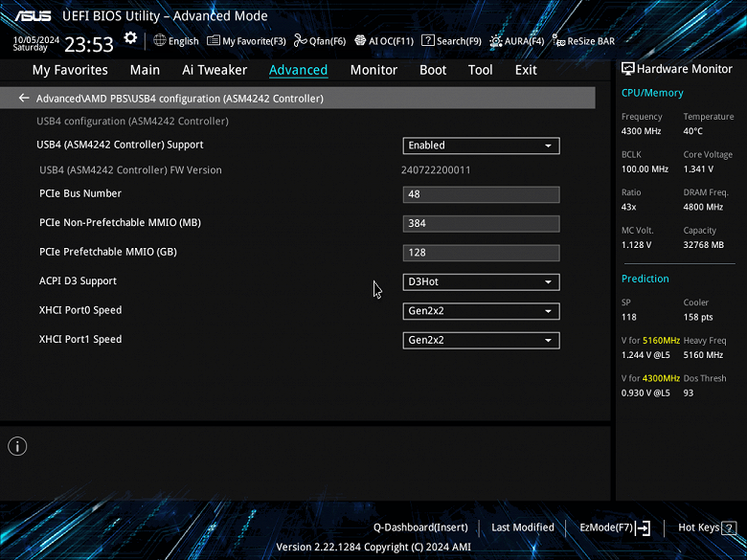This screenshot has height=560, width=747.
Task: Click the settings gear icon beside the clock
Action: click(130, 38)
